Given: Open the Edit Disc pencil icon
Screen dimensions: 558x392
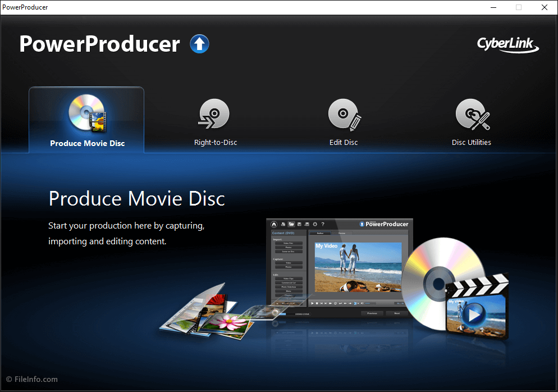Looking at the screenshot, I should [x=345, y=115].
